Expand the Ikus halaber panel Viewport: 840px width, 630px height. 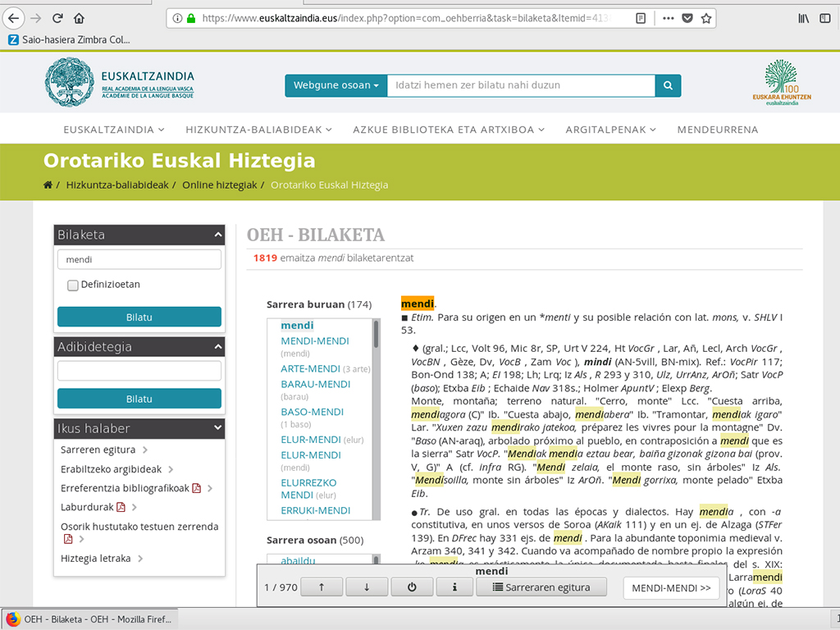click(217, 428)
